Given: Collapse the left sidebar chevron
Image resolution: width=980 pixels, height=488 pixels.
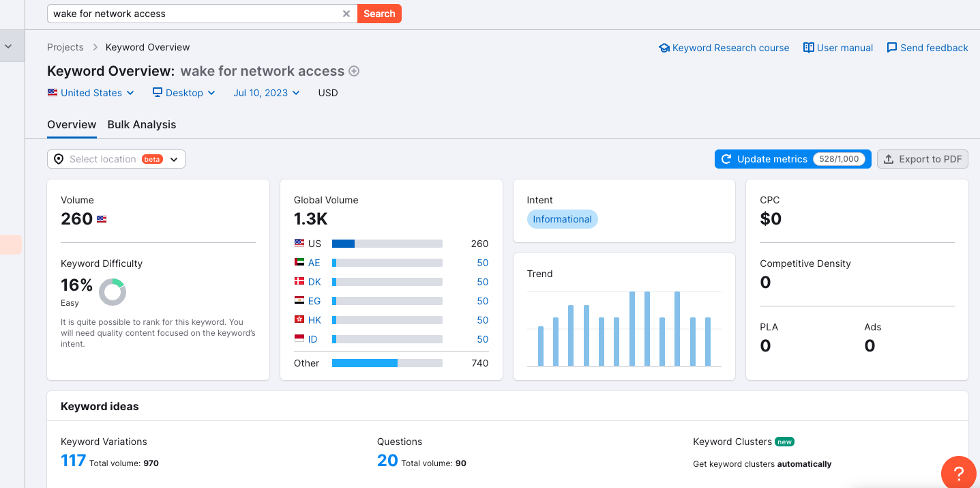Looking at the screenshot, I should tap(9, 46).
